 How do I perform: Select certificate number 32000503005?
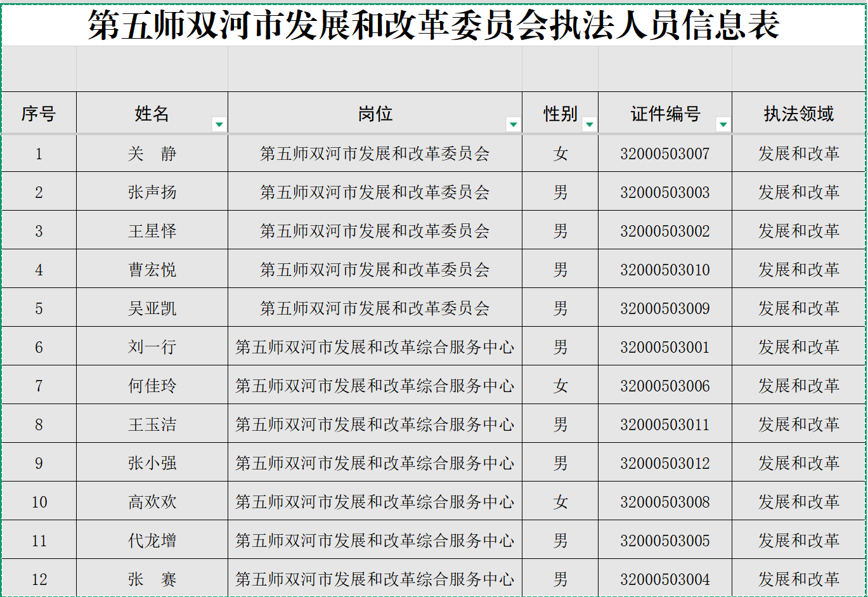(665, 541)
